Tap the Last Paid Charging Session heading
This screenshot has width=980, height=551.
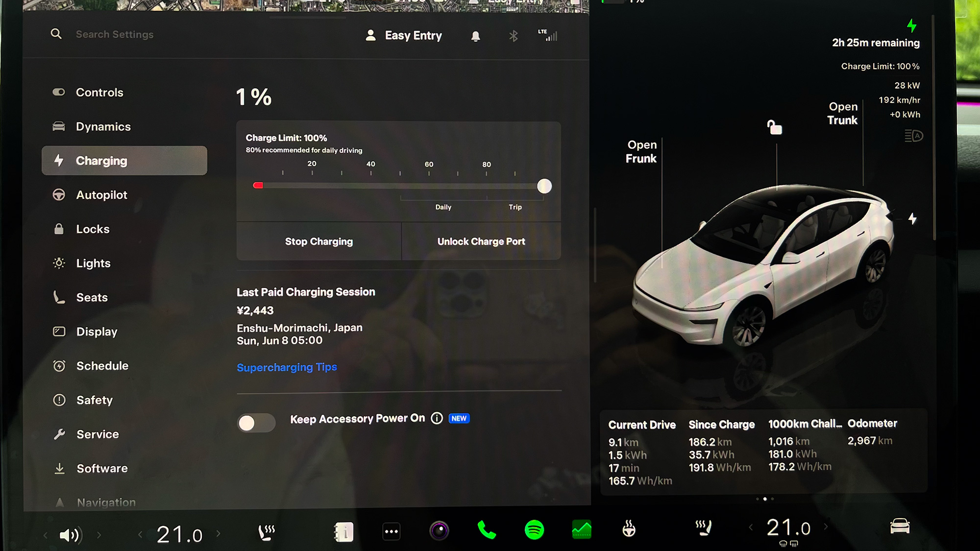point(306,292)
